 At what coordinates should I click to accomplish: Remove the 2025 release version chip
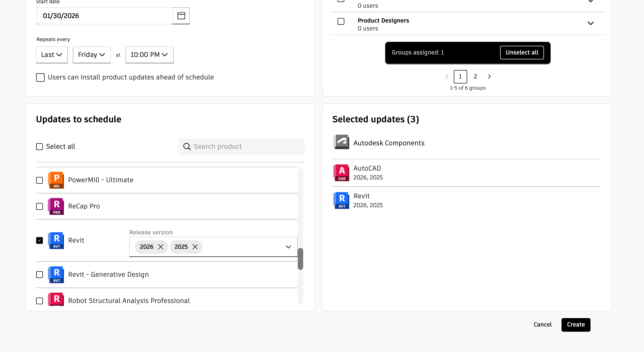(x=195, y=247)
